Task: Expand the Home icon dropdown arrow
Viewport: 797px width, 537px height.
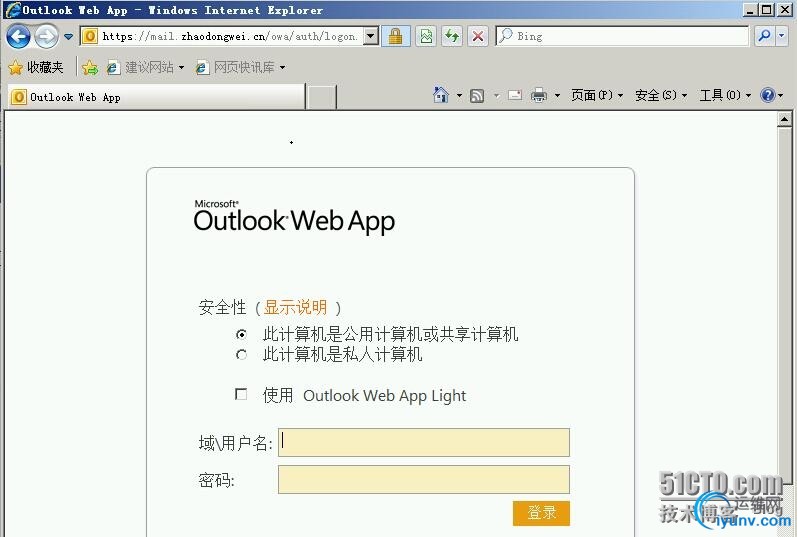Action: point(459,96)
